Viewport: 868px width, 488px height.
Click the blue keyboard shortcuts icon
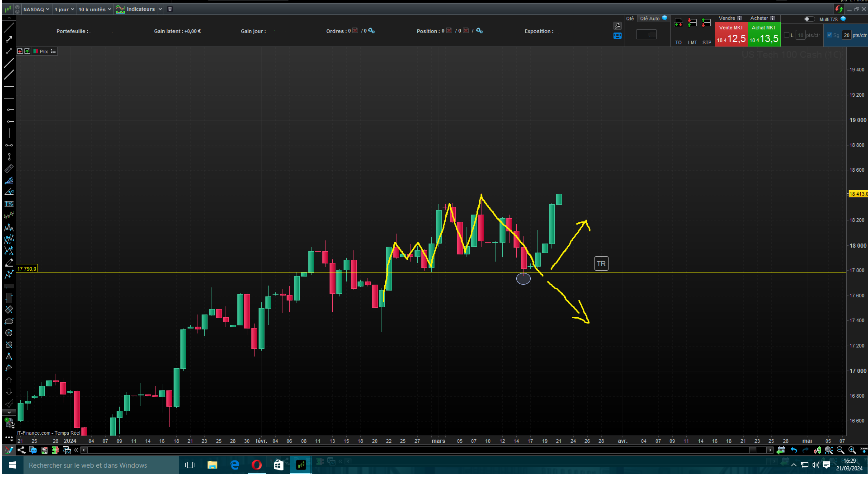coord(618,36)
